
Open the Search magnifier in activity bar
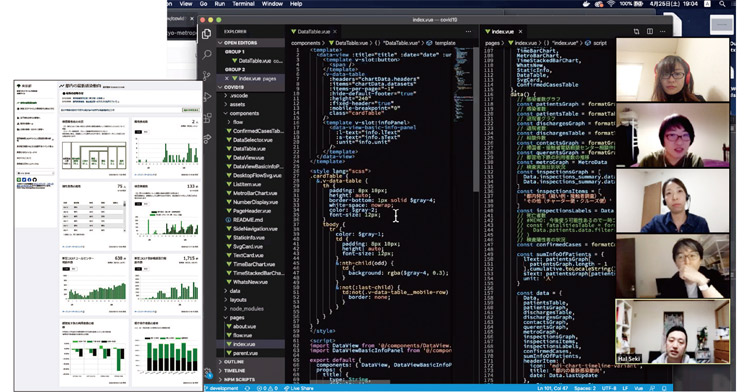pyautogui.click(x=207, y=54)
